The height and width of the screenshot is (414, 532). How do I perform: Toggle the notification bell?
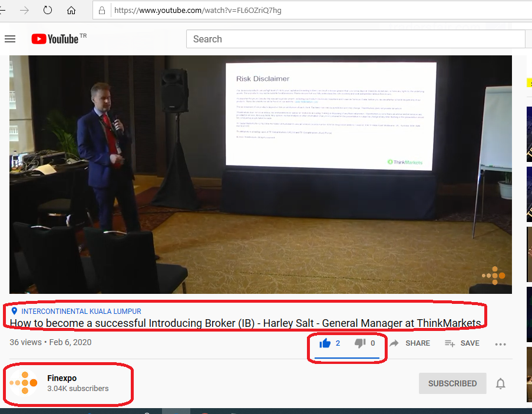pos(500,384)
